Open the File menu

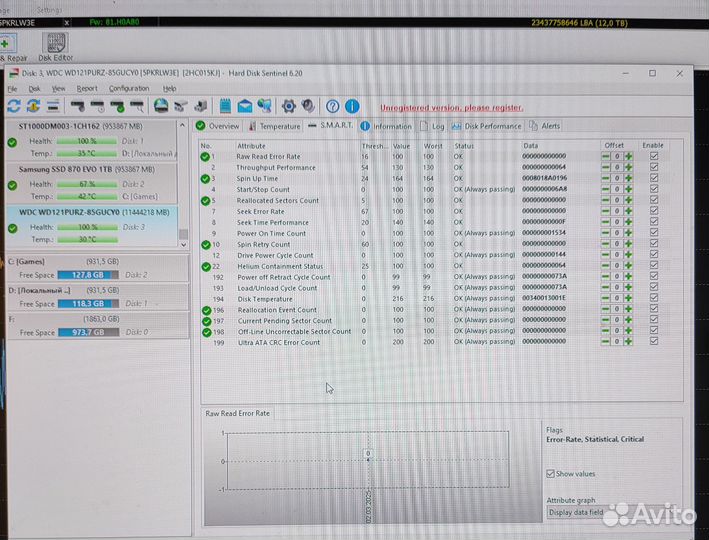tap(12, 89)
